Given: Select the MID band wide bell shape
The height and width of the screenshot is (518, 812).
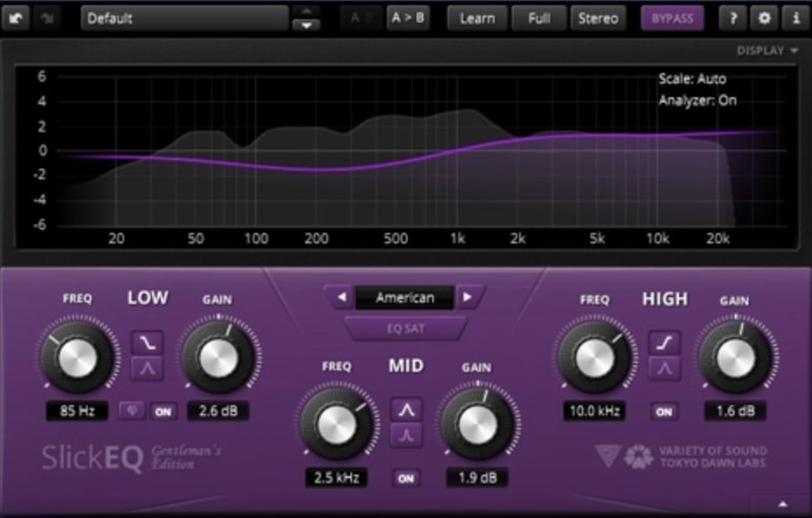Looking at the screenshot, I should tap(407, 410).
